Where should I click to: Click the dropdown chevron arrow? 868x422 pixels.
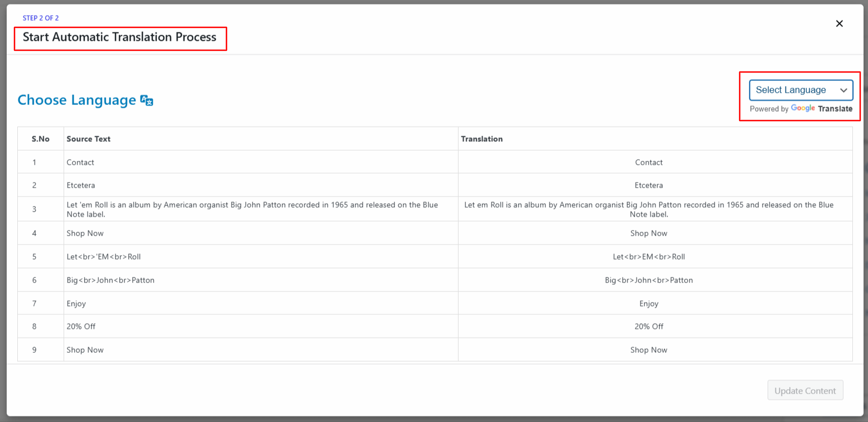tap(843, 90)
